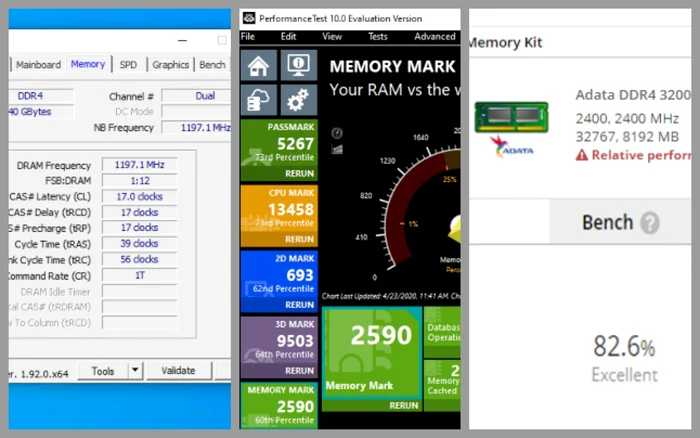700x438 pixels.
Task: Click the chart icon beside gauge
Action: (337, 149)
